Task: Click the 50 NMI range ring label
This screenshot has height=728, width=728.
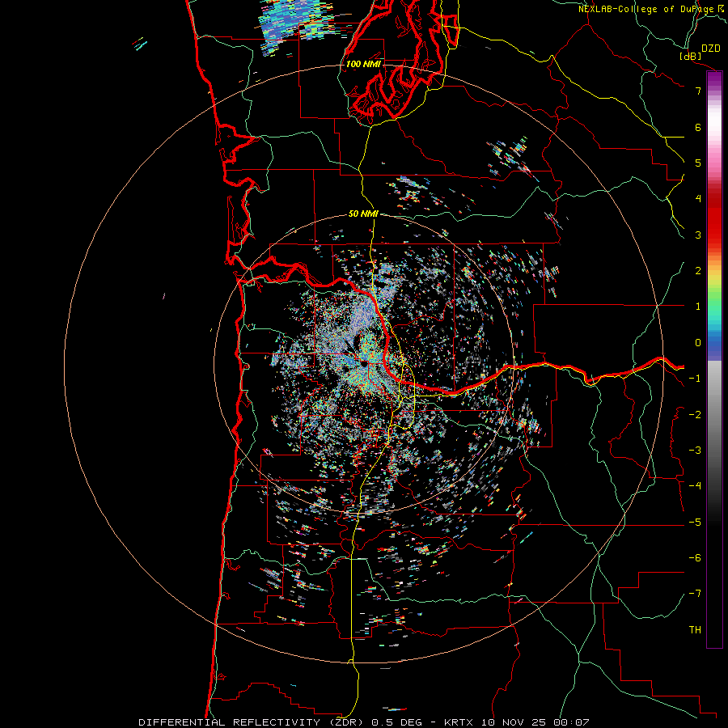Action: click(x=363, y=214)
